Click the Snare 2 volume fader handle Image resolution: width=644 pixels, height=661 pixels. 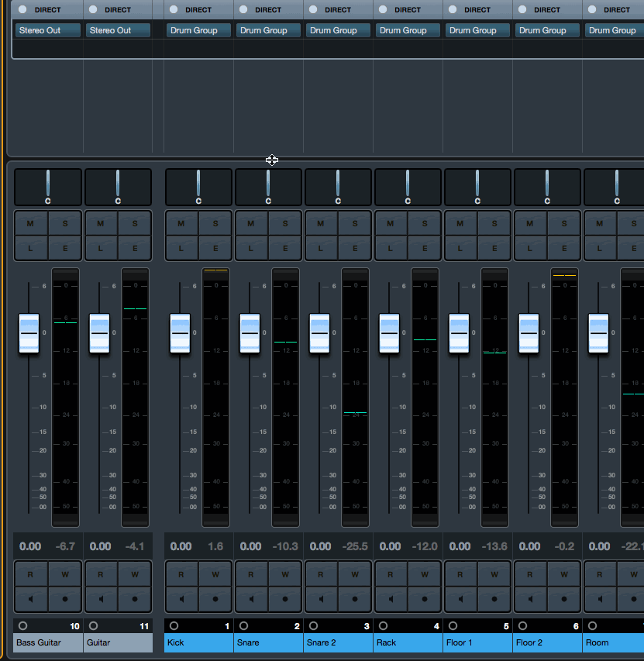(320, 333)
